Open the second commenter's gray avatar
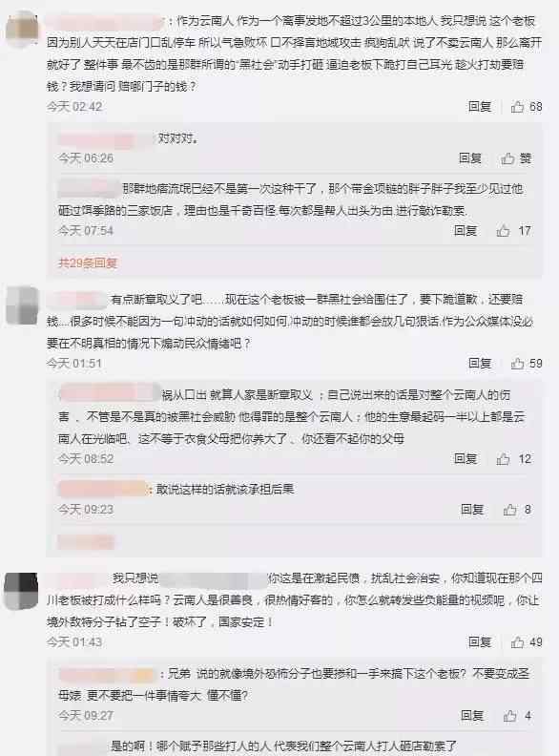Viewport: 559px width, 756px height. (x=22, y=305)
